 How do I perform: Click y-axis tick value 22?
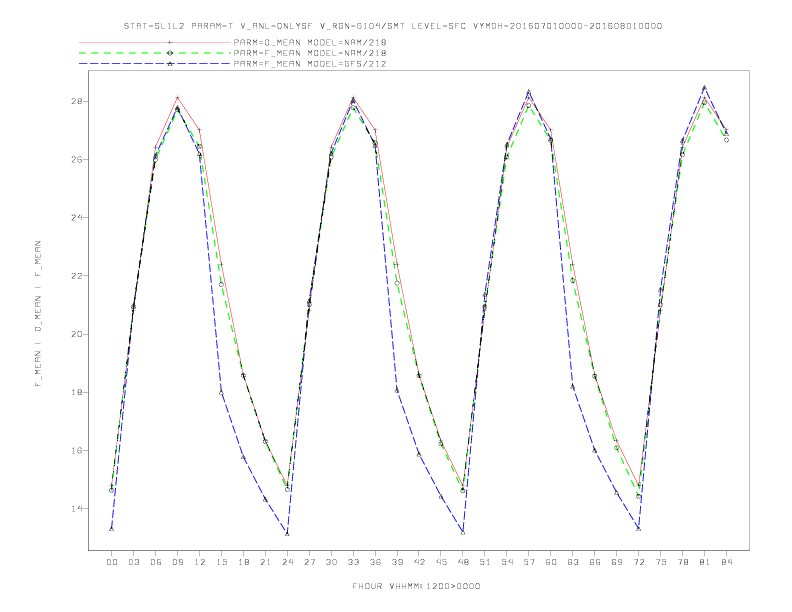tap(77, 276)
